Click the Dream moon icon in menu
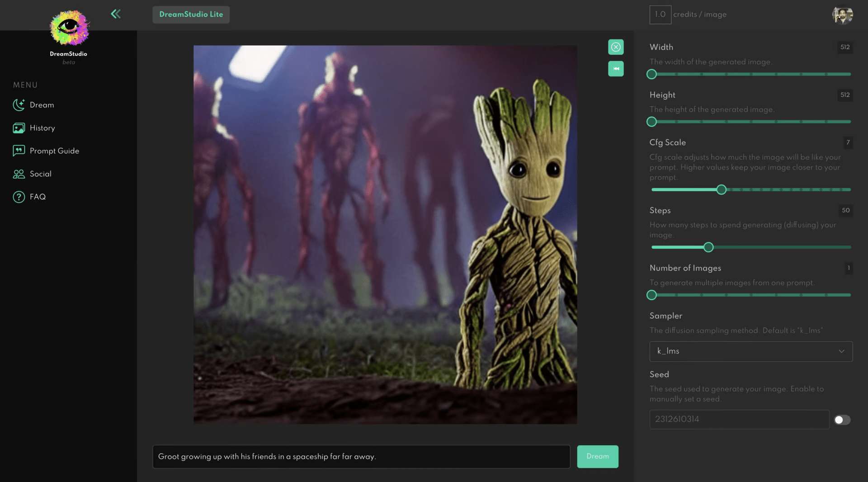868x482 pixels. (19, 105)
